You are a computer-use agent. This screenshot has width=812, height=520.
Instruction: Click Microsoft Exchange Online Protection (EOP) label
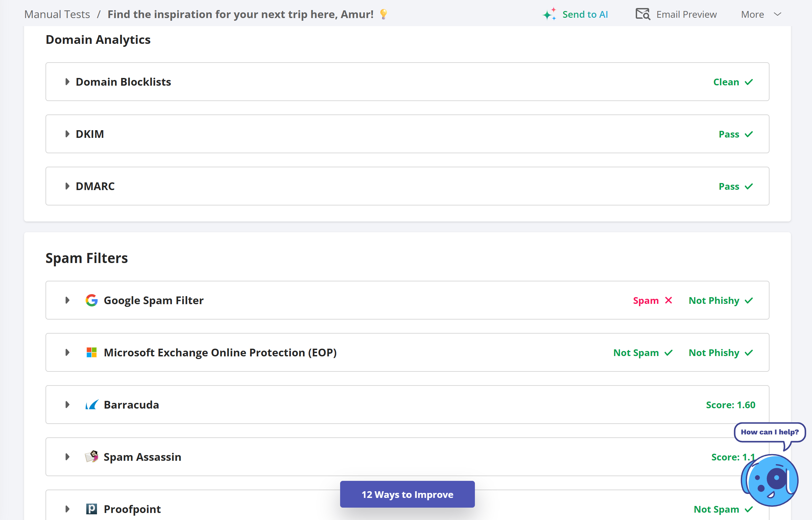(220, 352)
